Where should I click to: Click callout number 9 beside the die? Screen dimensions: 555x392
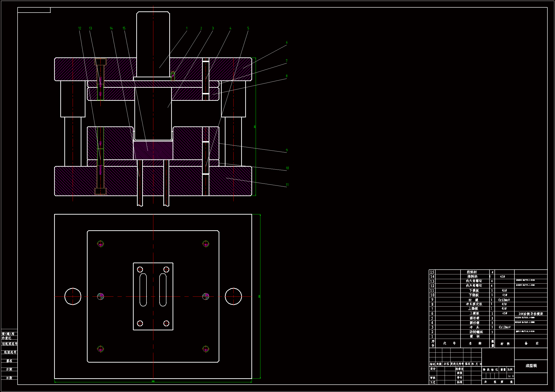pos(287,150)
